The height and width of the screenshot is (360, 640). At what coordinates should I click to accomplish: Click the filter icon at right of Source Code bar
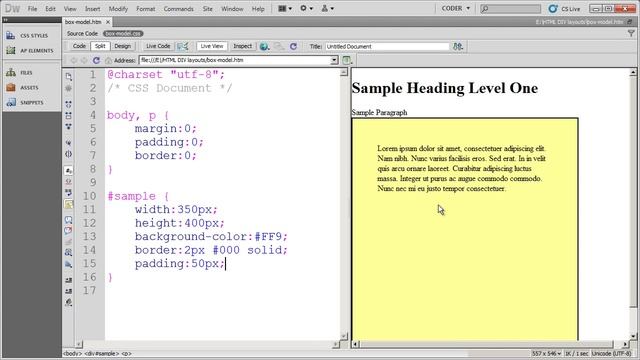[631, 33]
